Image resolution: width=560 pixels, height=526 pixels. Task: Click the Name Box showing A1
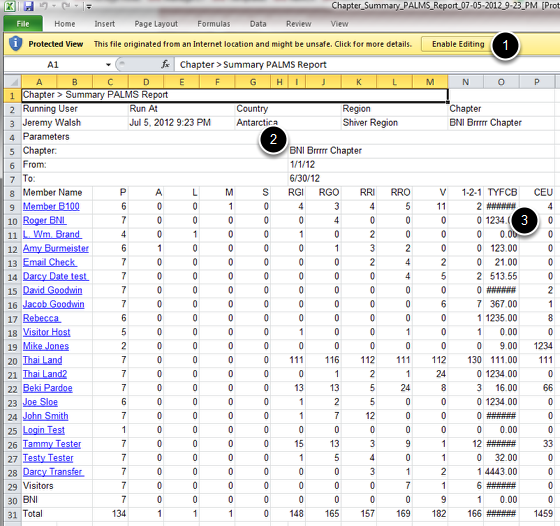point(54,65)
